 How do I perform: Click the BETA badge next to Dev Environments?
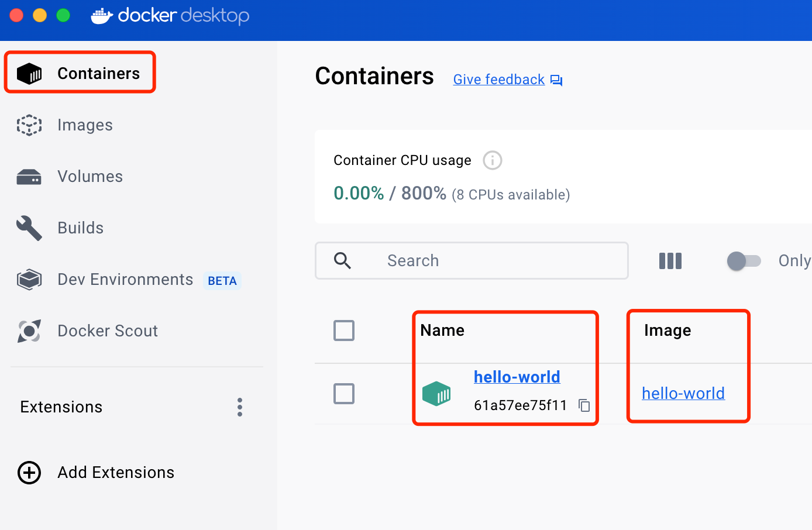222,281
